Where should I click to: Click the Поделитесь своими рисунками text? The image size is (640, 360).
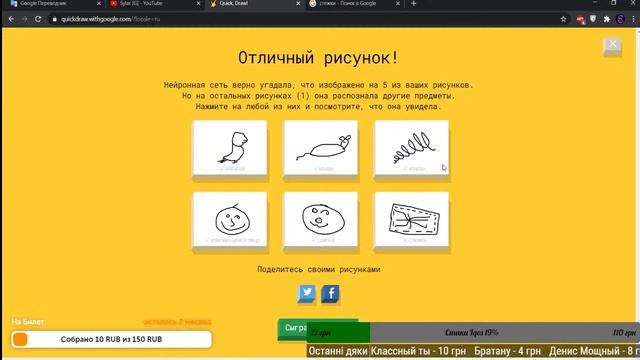tap(319, 269)
